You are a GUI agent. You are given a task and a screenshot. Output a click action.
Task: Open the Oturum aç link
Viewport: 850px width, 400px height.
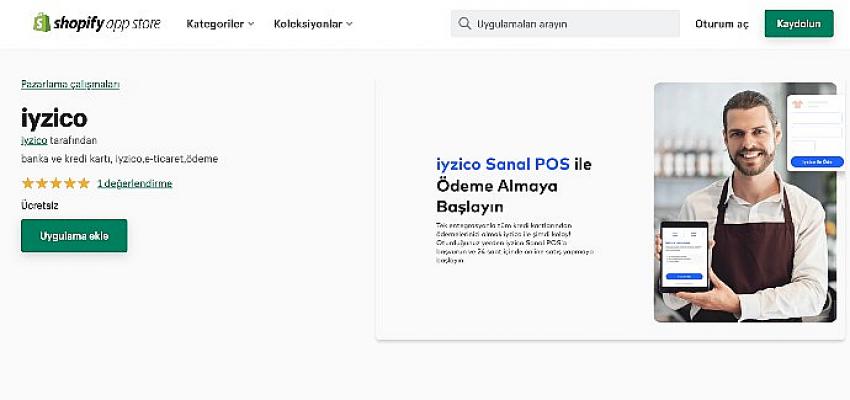coord(722,24)
